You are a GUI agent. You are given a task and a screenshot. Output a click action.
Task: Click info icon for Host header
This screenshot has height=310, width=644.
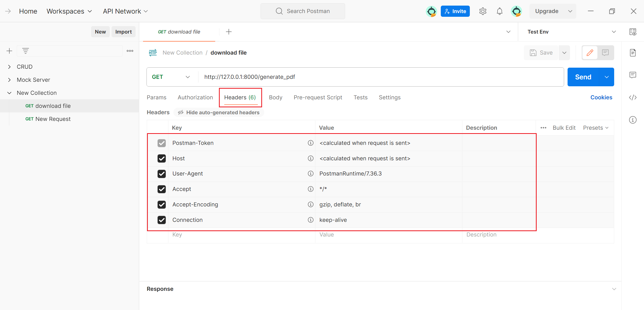311,158
